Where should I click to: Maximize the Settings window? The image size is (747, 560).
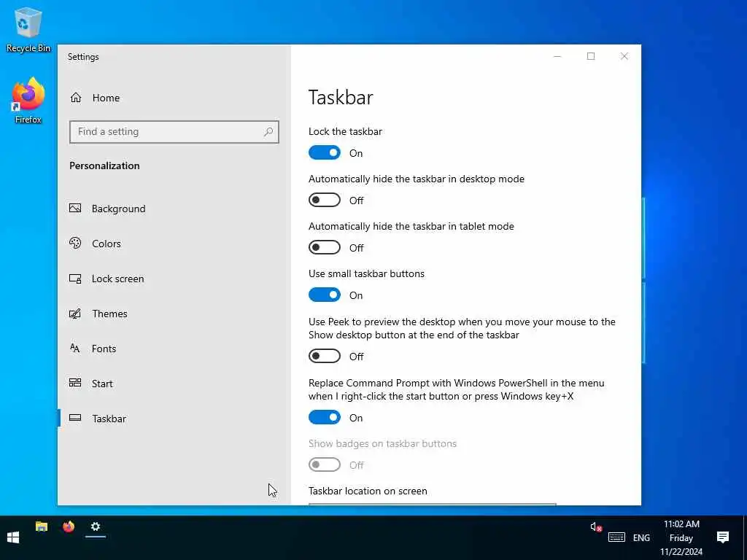(x=591, y=56)
